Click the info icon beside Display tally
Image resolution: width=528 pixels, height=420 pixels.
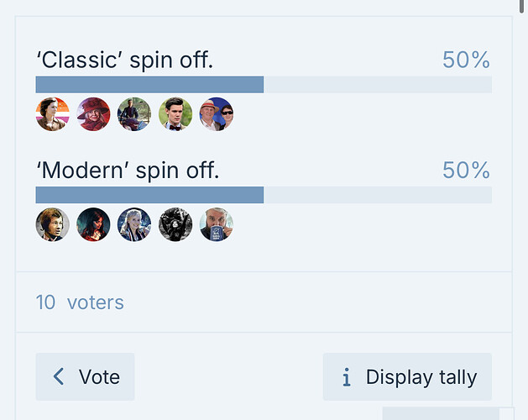click(x=347, y=377)
